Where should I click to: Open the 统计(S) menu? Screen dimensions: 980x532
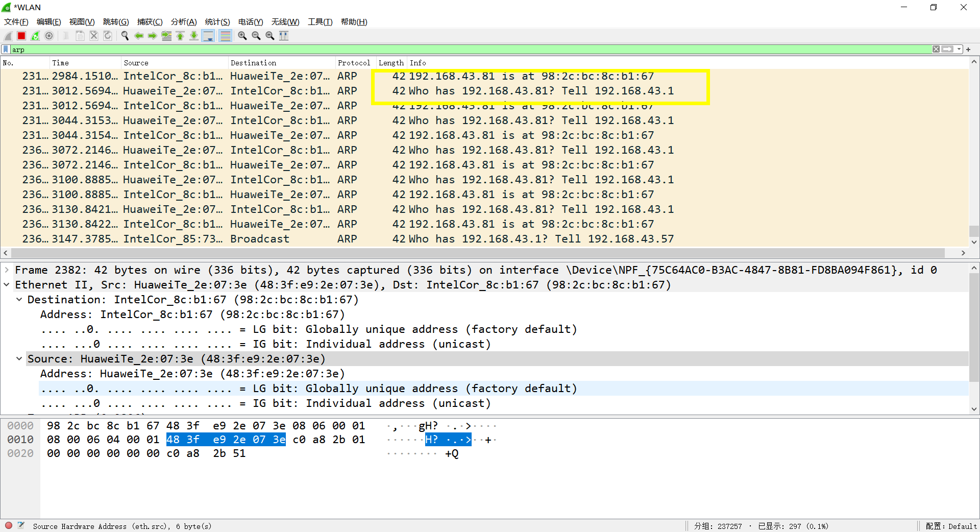tap(217, 22)
